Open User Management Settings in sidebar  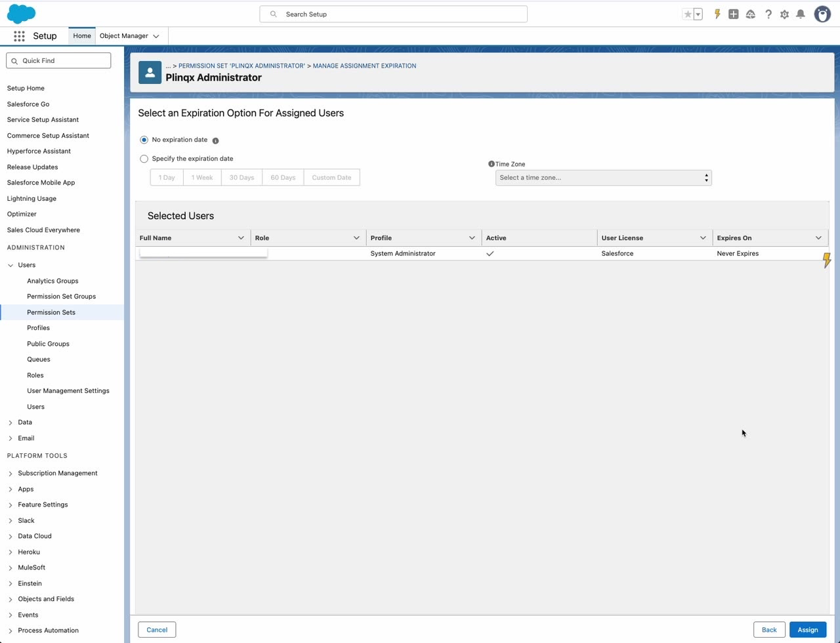pyautogui.click(x=68, y=391)
